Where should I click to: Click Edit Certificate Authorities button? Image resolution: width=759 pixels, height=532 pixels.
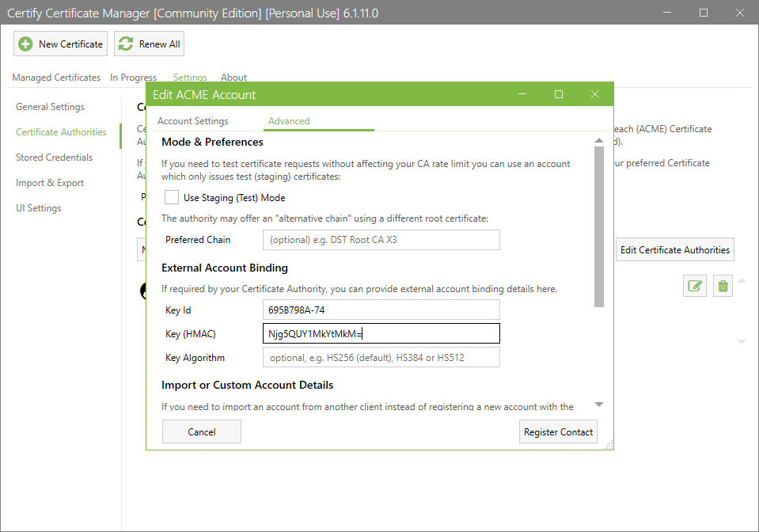click(675, 250)
